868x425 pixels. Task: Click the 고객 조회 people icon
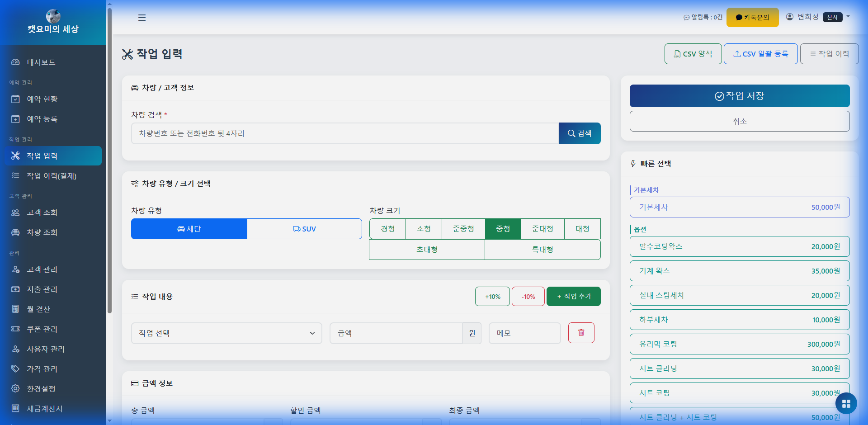click(x=15, y=212)
